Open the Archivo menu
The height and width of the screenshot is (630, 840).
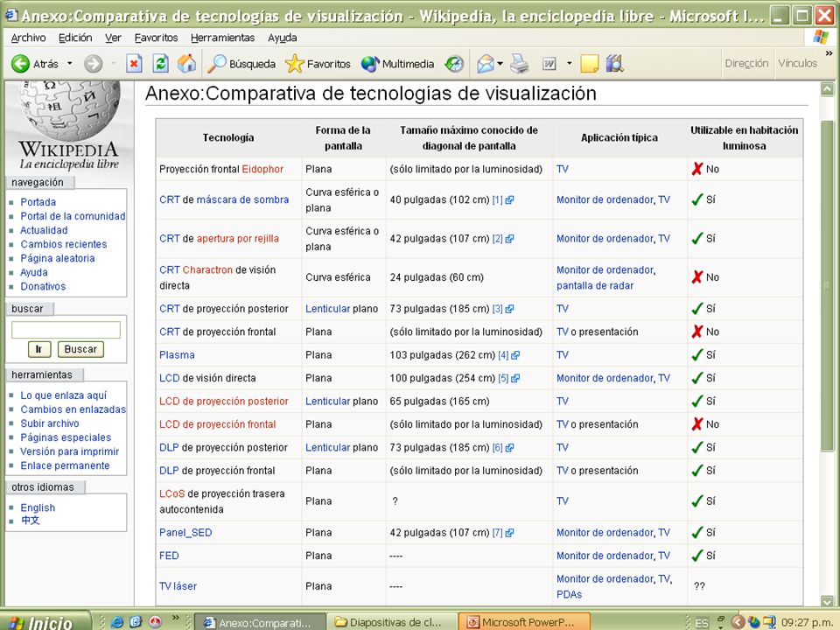28,38
